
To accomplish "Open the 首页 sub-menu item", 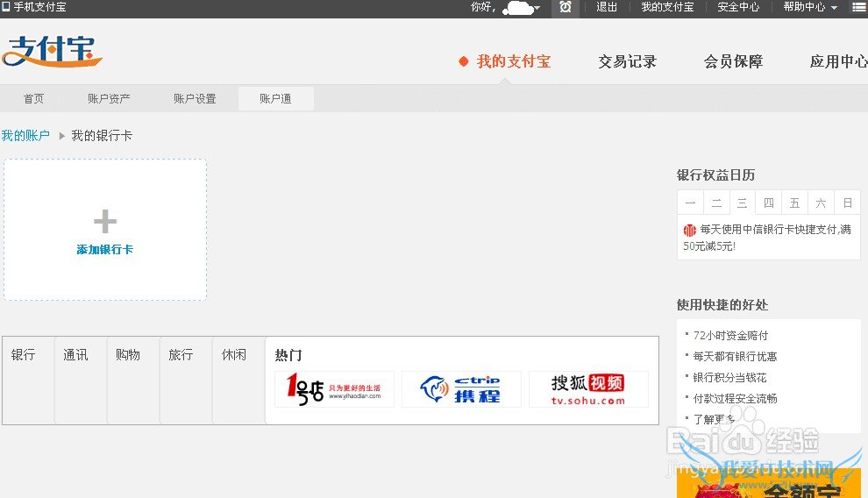I will pos(34,98).
